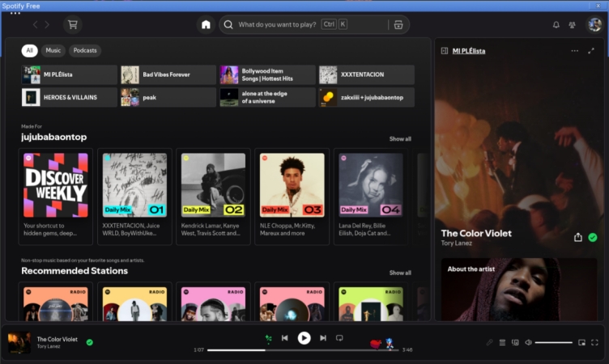Viewport: 609px width, 364px height.
Task: Open the Queue icon
Action: [x=502, y=342]
